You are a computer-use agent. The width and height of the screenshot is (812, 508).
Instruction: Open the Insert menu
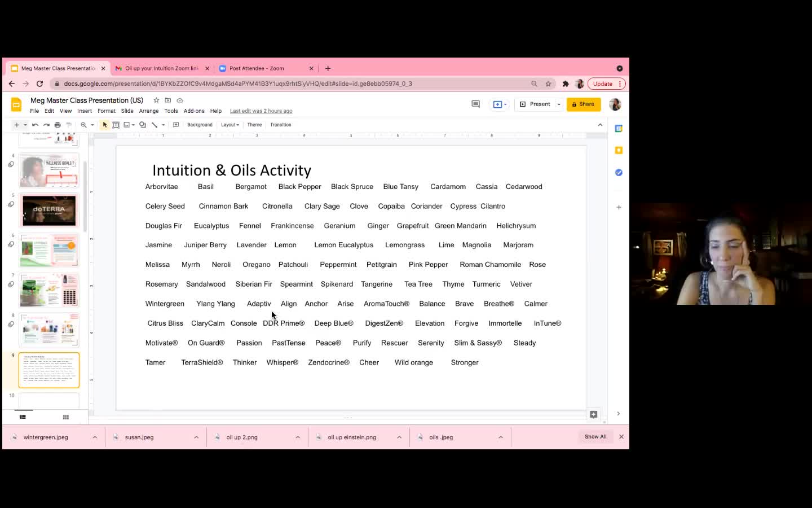pyautogui.click(x=85, y=111)
